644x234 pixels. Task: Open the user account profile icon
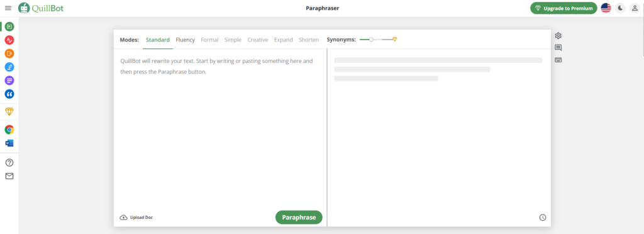[635, 8]
